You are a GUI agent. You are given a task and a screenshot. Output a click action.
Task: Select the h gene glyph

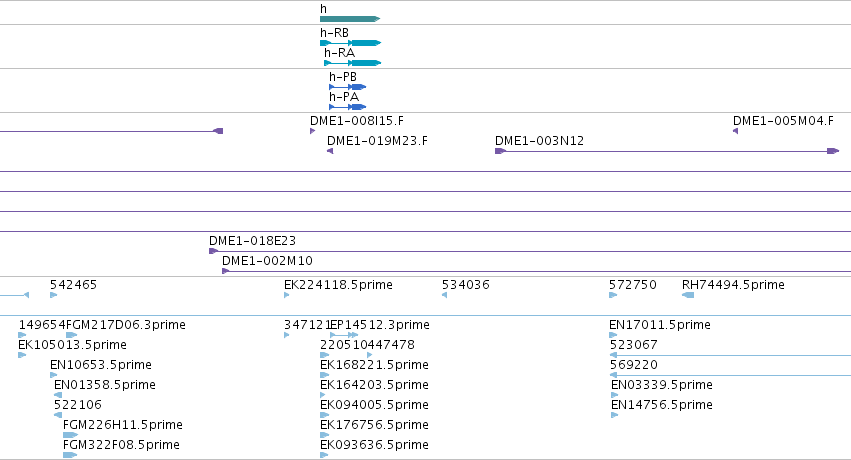pyautogui.click(x=350, y=19)
